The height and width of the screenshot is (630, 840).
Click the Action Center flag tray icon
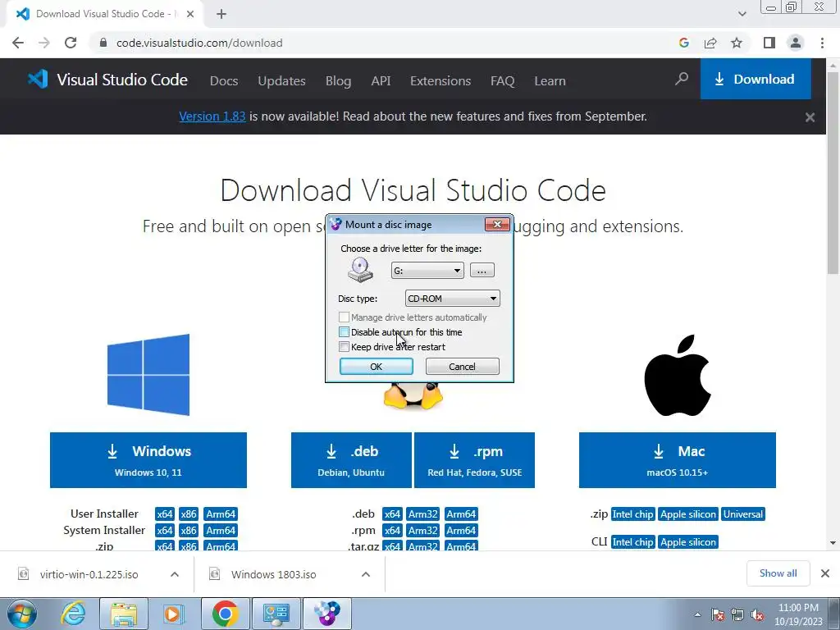tap(717, 615)
